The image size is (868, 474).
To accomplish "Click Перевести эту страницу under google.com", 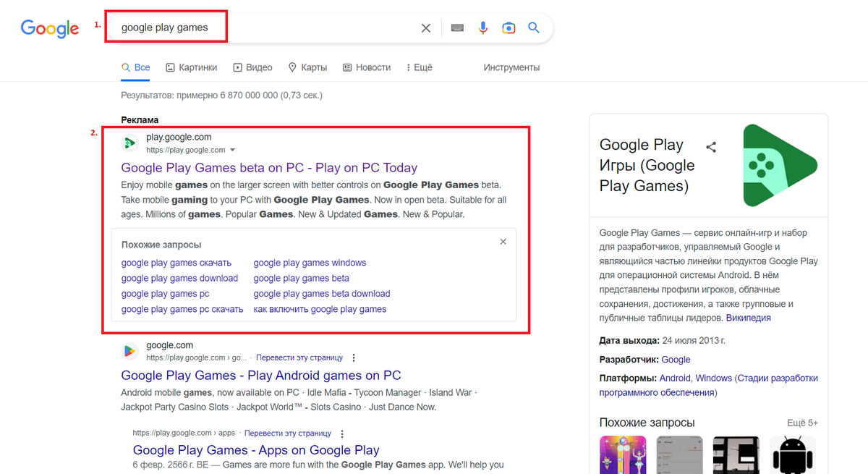I will click(x=299, y=357).
